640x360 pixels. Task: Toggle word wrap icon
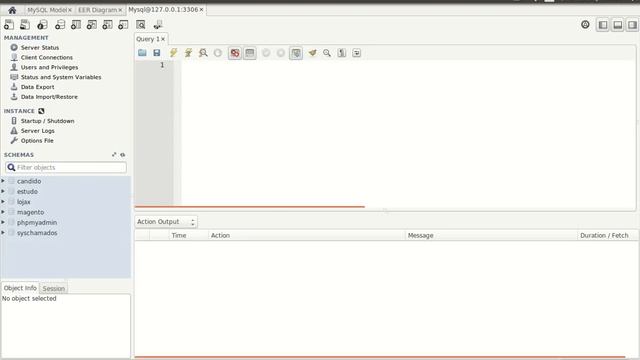tap(356, 53)
